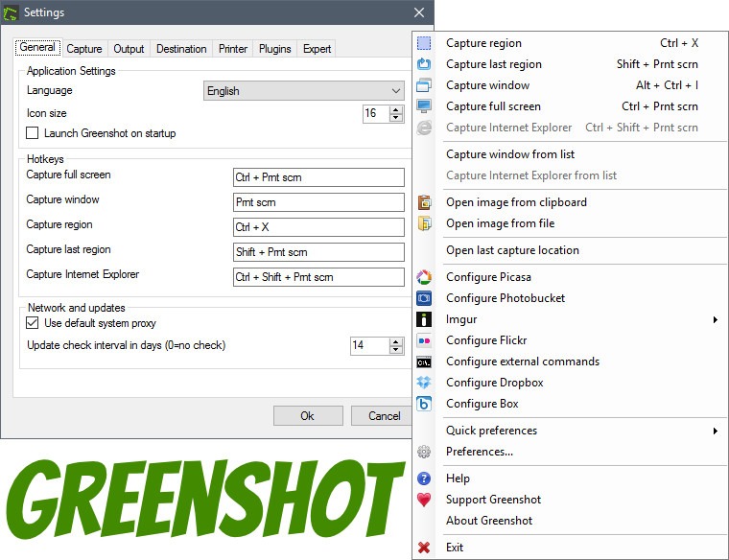Click the Dropbox icon
The height and width of the screenshot is (560, 729).
[424, 383]
